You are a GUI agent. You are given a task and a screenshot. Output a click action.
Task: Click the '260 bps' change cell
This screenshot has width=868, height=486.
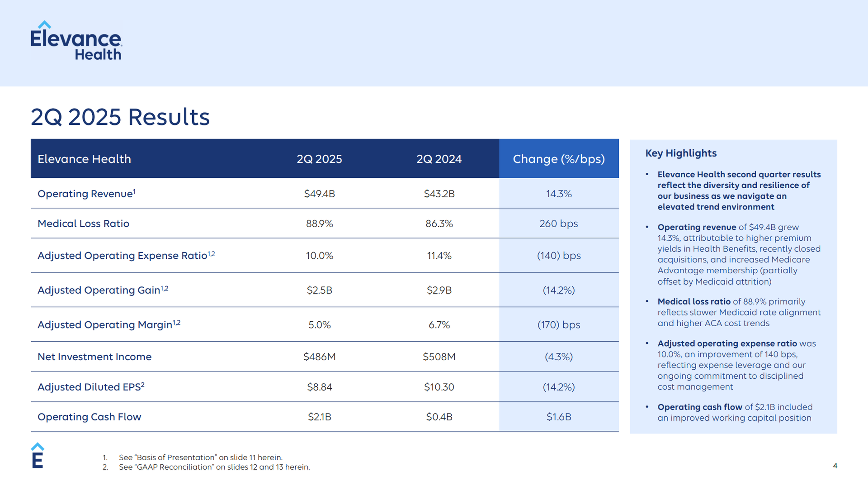tap(559, 224)
